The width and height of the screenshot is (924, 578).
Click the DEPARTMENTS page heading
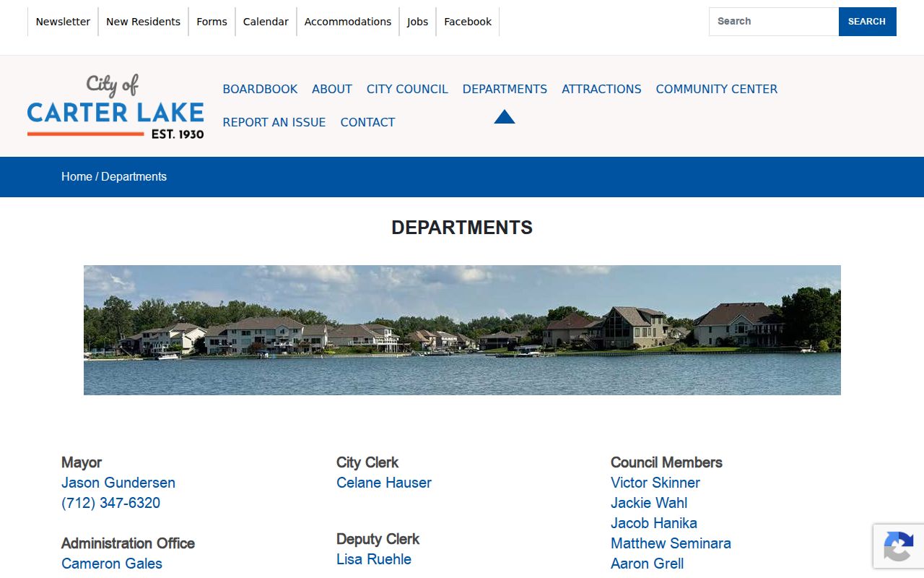coord(462,228)
